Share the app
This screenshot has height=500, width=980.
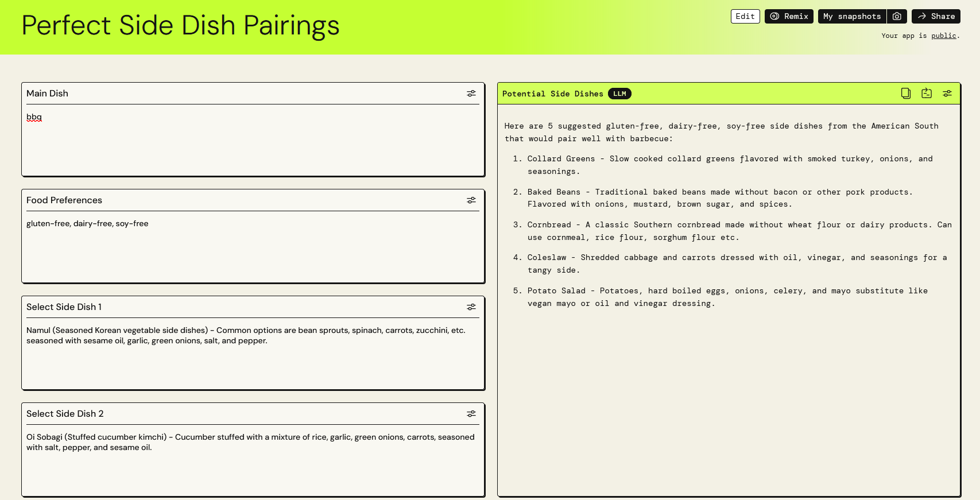pyautogui.click(x=936, y=17)
